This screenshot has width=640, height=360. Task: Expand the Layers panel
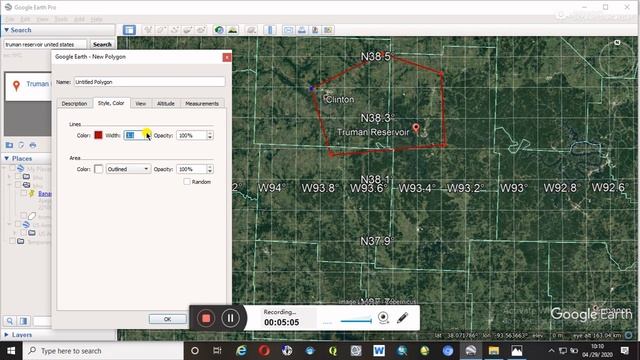tap(7, 335)
